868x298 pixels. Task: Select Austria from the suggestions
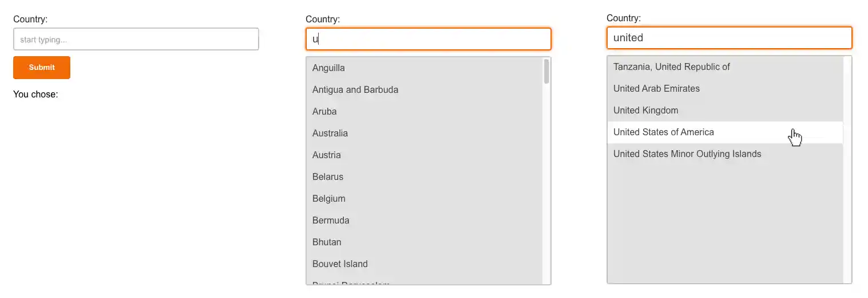click(x=327, y=155)
